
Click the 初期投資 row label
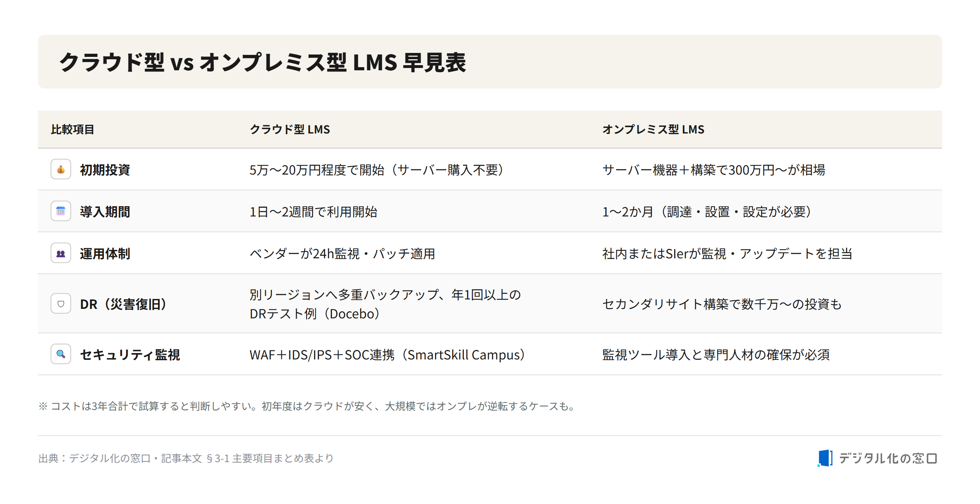[x=105, y=170]
